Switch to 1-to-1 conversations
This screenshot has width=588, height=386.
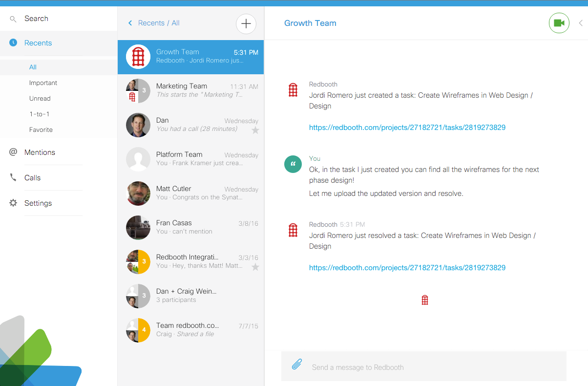tap(41, 114)
